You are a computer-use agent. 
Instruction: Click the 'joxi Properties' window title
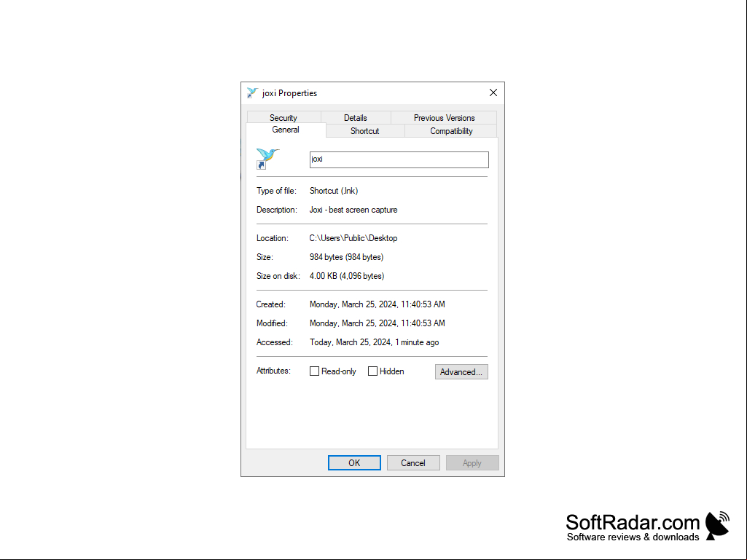289,93
